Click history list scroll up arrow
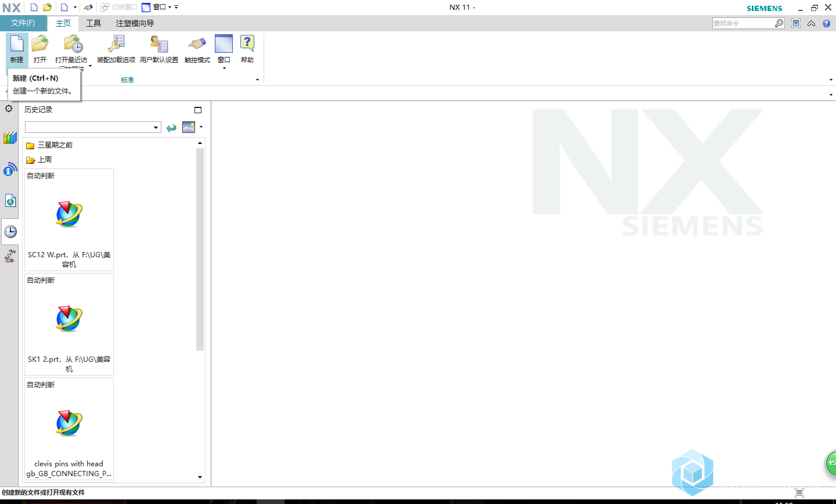The width and height of the screenshot is (836, 504). click(x=200, y=143)
